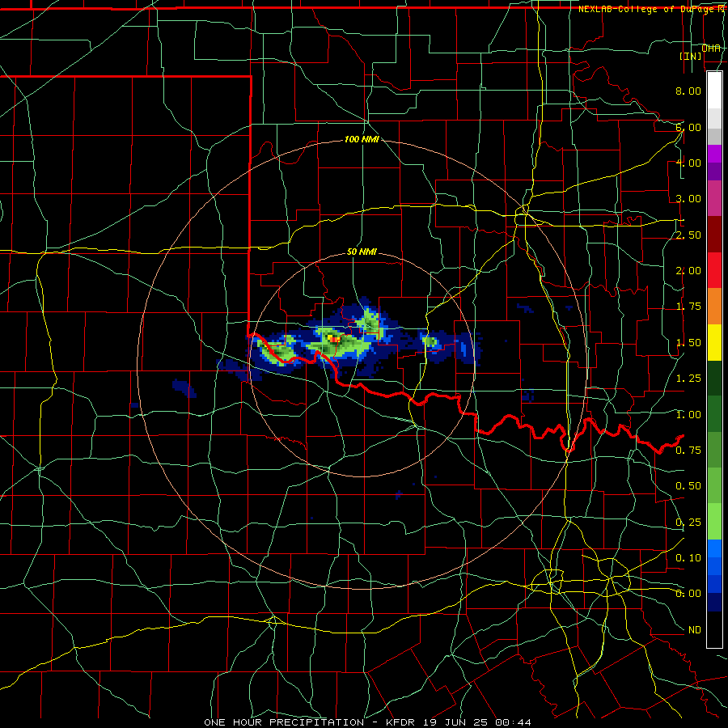Click the 1.00 value on the precipitation scale
Screen dimensions: 728x728
point(688,415)
